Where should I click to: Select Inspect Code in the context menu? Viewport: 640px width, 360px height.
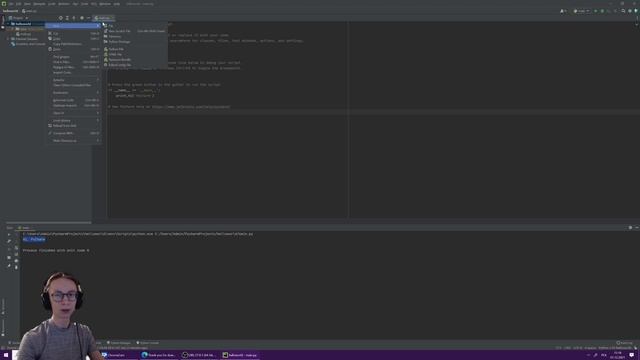click(73, 73)
